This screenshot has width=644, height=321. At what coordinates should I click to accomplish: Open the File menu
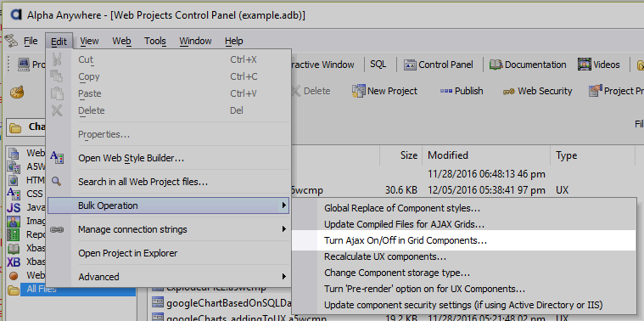point(31,41)
